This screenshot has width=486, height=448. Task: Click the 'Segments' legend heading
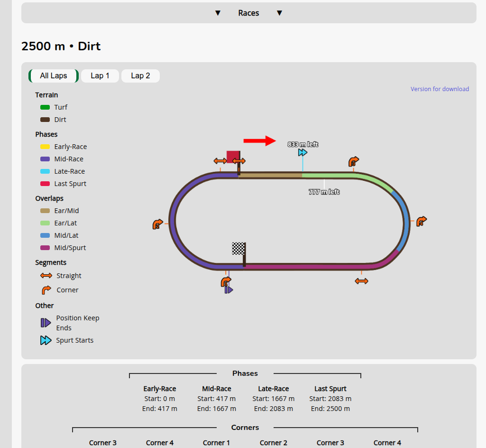pos(51,262)
